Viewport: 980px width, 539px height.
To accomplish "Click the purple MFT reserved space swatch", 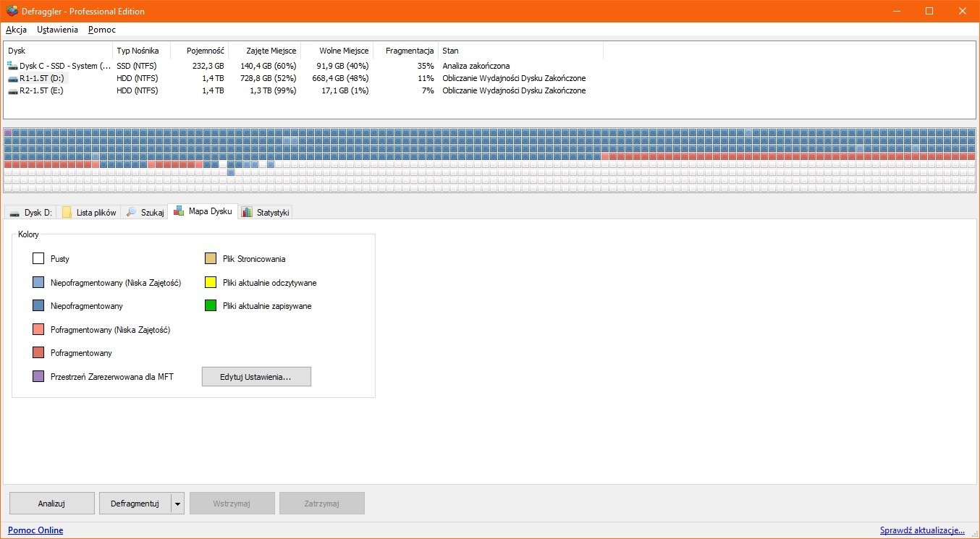I will 38,376.
